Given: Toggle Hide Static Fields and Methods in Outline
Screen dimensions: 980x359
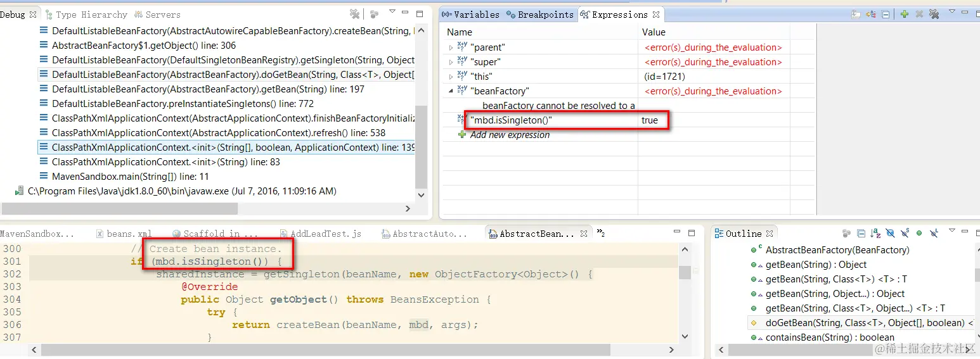Looking at the screenshot, I should 905,234.
